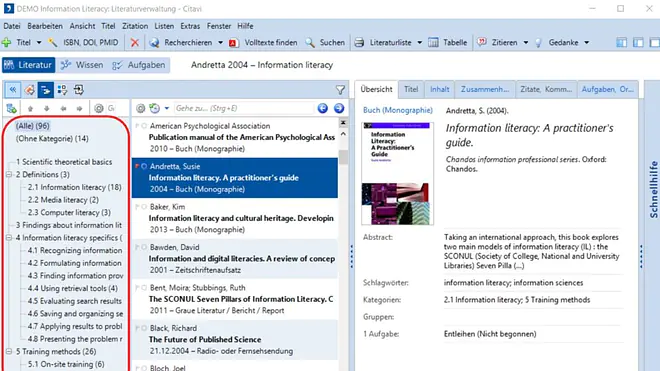Collapse the 2 Definitions category
The height and width of the screenshot is (371, 660).
click(8, 174)
